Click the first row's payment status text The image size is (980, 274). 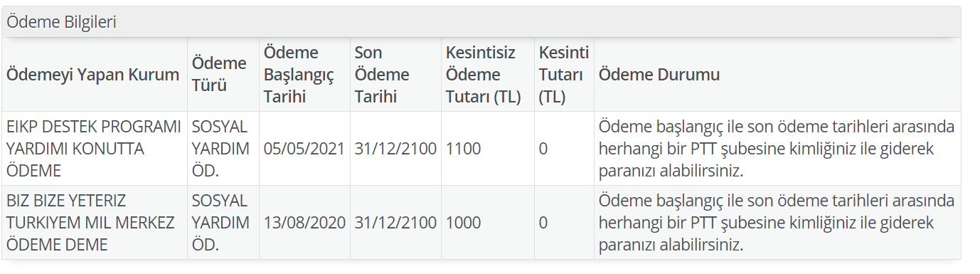777,149
